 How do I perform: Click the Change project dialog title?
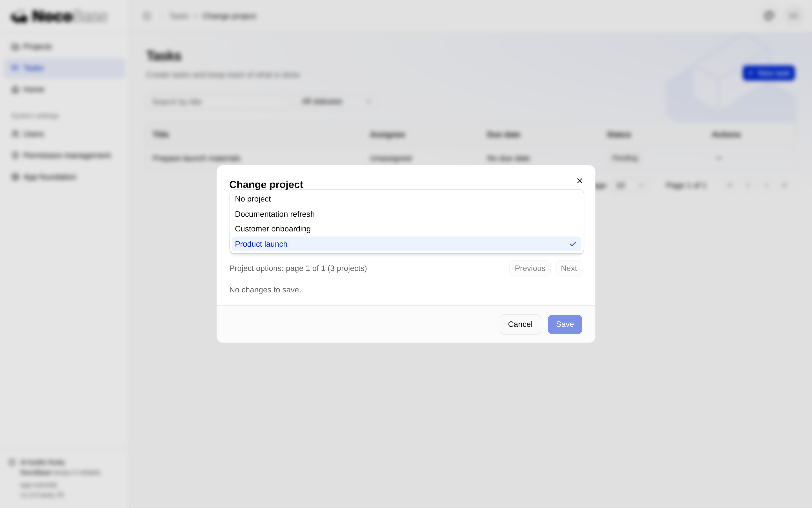click(266, 185)
